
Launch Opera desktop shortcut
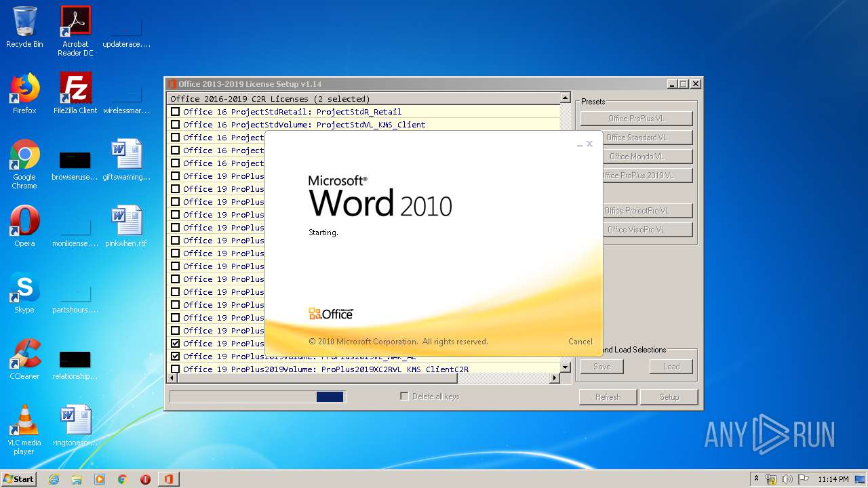point(24,226)
